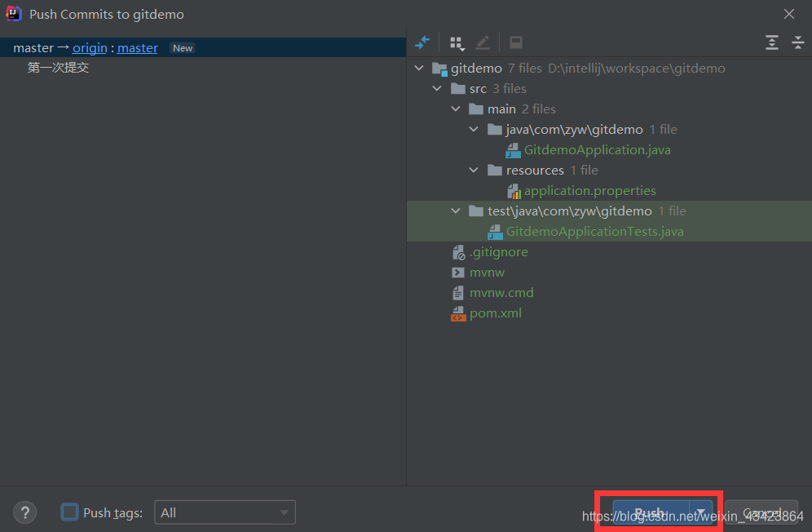This screenshot has width=812, height=532.
Task: Click the java\com\zyw\gitdemo folder icon
Action: click(x=495, y=129)
